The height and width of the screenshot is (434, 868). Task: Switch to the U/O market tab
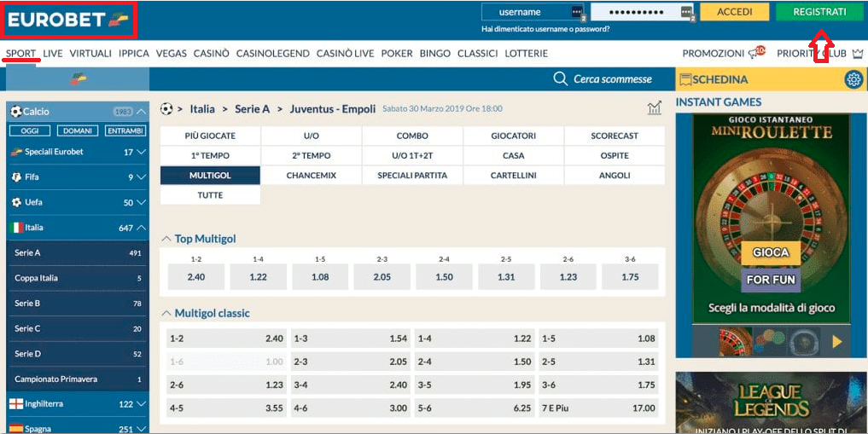coord(312,136)
